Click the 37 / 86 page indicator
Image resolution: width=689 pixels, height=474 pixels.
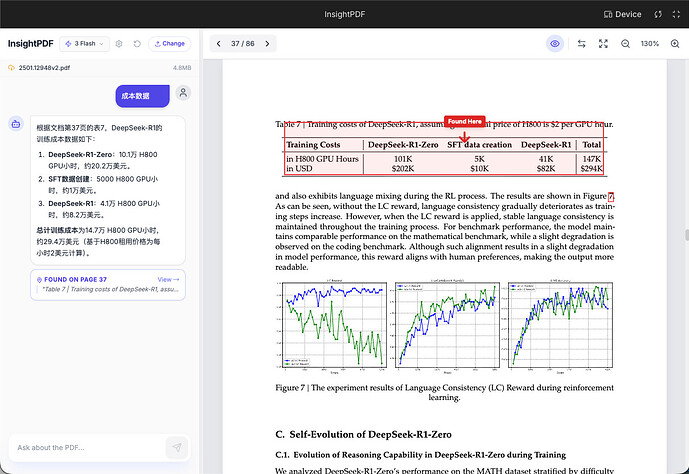pos(243,43)
